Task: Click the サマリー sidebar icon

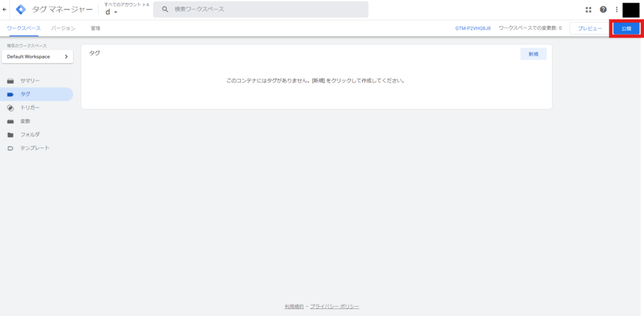Action: point(10,81)
